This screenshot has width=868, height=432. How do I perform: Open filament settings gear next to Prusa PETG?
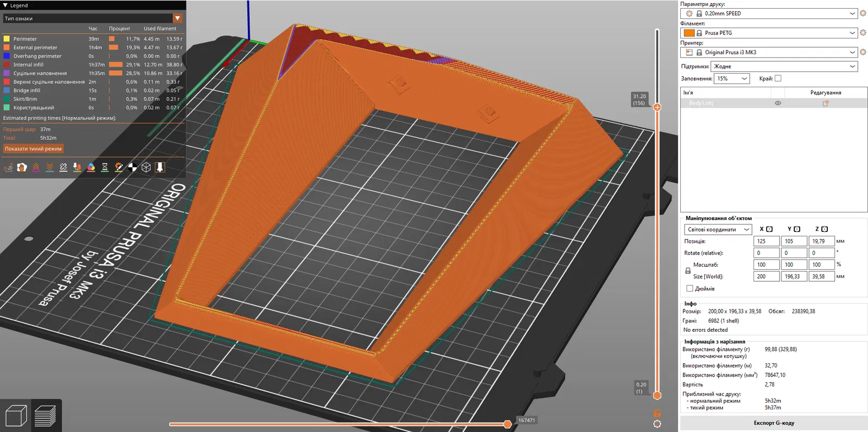[863, 33]
